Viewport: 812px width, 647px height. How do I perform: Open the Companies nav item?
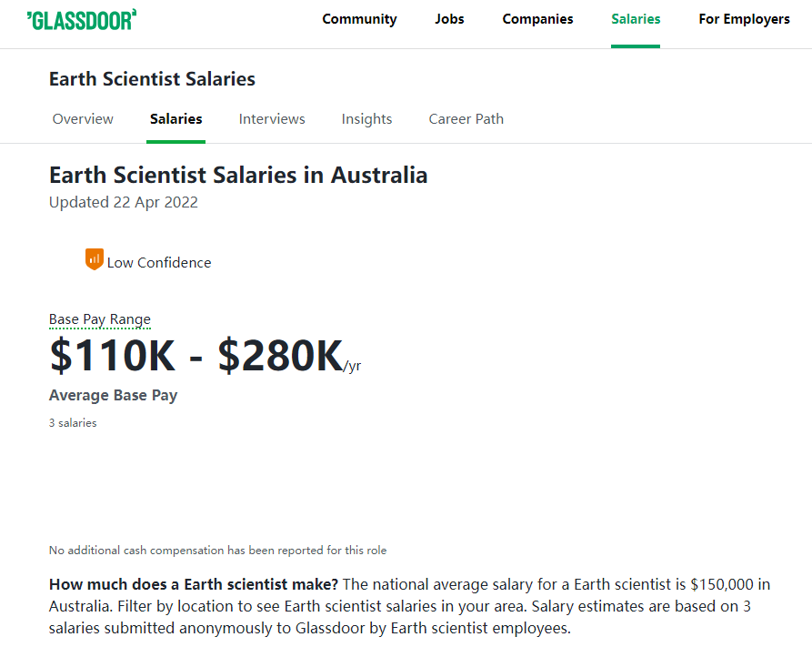(x=537, y=19)
